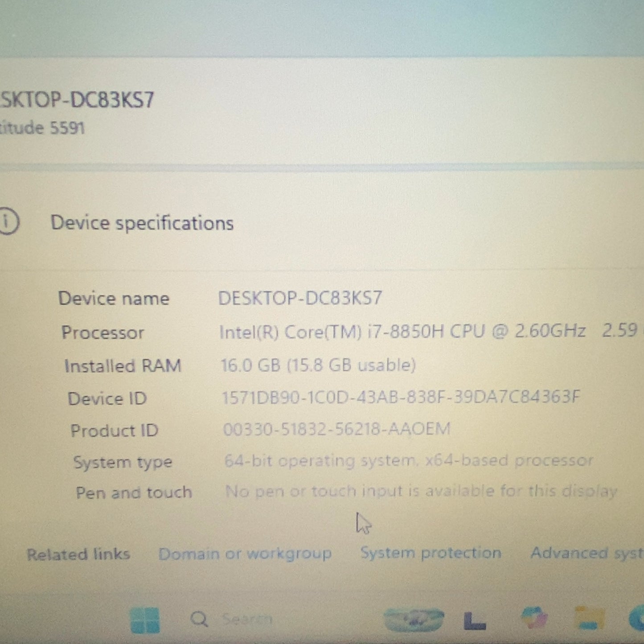
Task: Click the Device ID label
Action: pos(107,398)
